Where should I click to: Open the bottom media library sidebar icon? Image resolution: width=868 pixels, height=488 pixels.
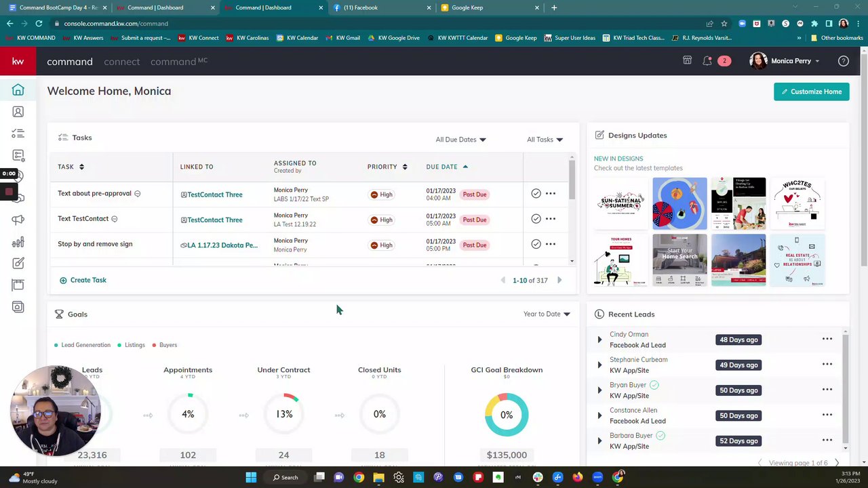(18, 307)
